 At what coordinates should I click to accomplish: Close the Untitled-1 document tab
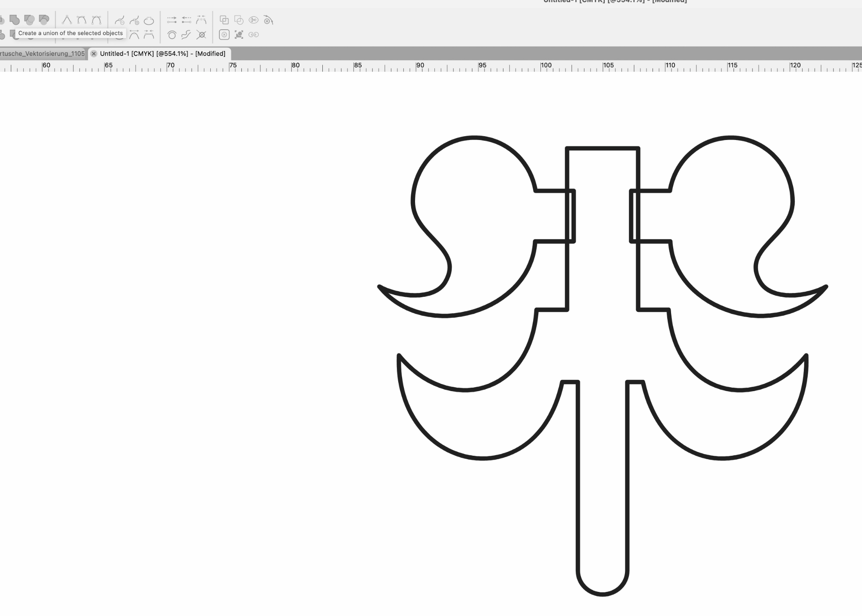coord(94,53)
